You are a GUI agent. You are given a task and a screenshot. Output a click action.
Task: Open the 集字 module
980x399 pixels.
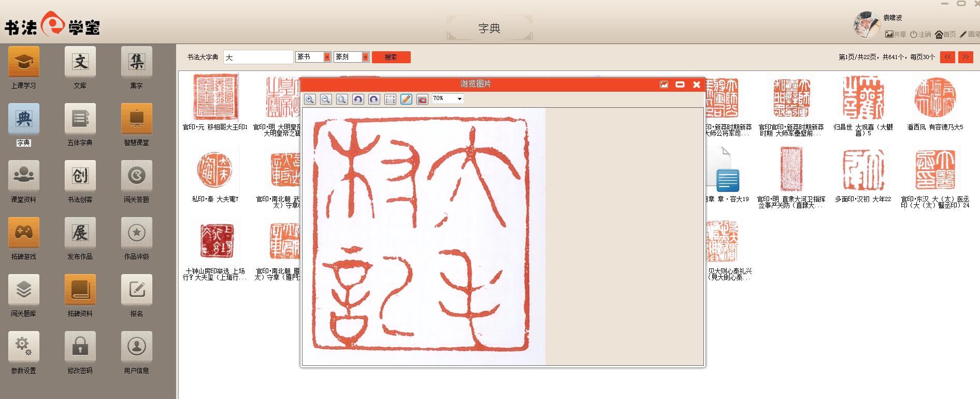pyautogui.click(x=137, y=62)
